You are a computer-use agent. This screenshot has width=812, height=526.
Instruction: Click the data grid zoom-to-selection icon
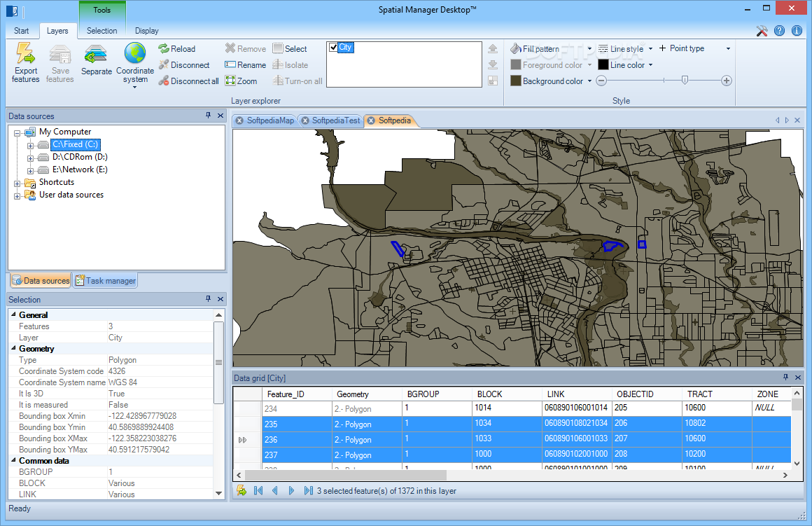tap(241, 490)
